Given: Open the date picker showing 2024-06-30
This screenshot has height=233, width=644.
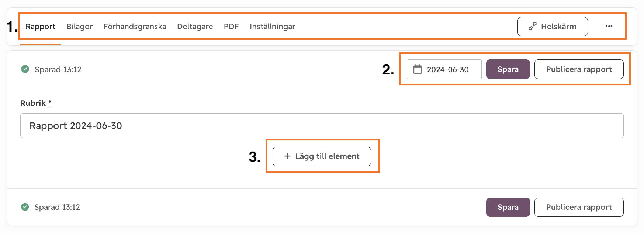Looking at the screenshot, I should pos(444,69).
